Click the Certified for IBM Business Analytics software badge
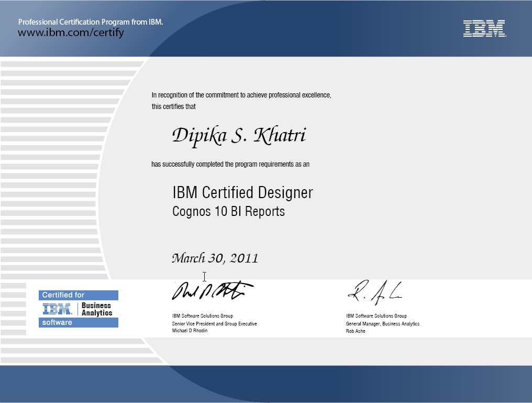Screen dimensions: 532x403 79,309
